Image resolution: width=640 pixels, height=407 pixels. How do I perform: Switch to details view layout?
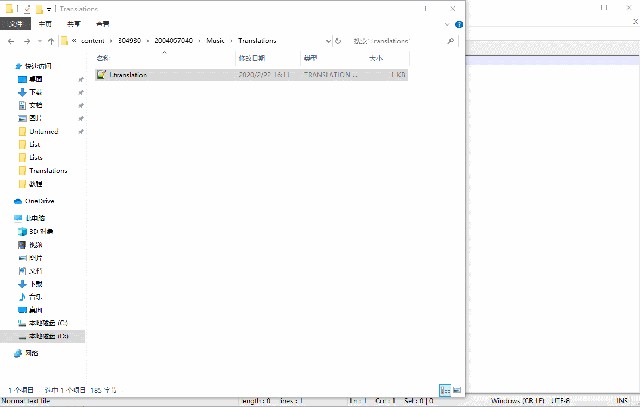(444, 389)
